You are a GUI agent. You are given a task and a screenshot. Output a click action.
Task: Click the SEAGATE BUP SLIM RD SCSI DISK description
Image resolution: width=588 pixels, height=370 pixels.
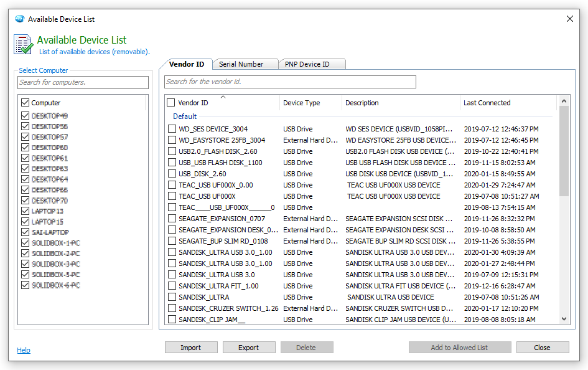[400, 241]
